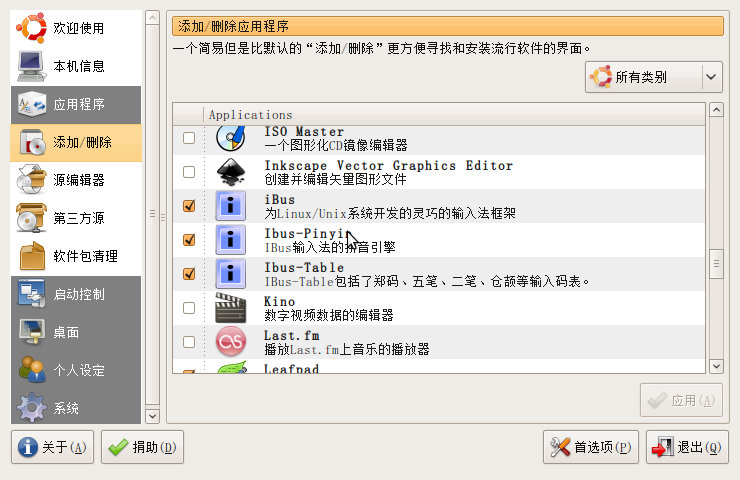Click the iBus info icon

(231, 206)
